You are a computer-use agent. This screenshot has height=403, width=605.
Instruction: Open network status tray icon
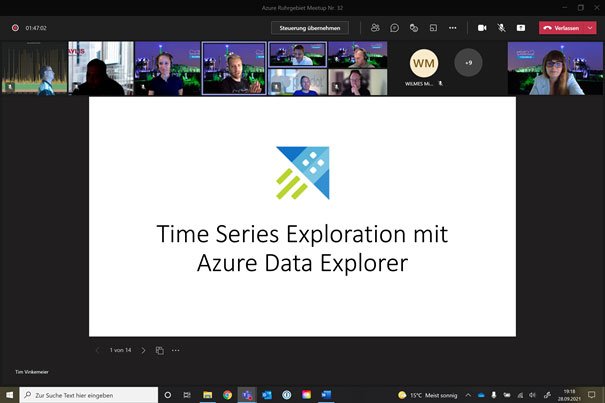(x=520, y=395)
